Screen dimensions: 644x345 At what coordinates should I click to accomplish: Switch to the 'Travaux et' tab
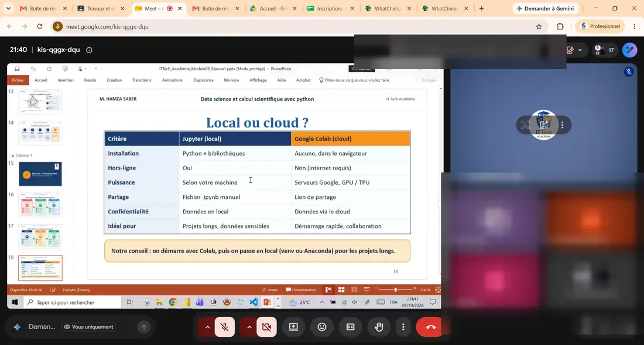pyautogui.click(x=101, y=8)
